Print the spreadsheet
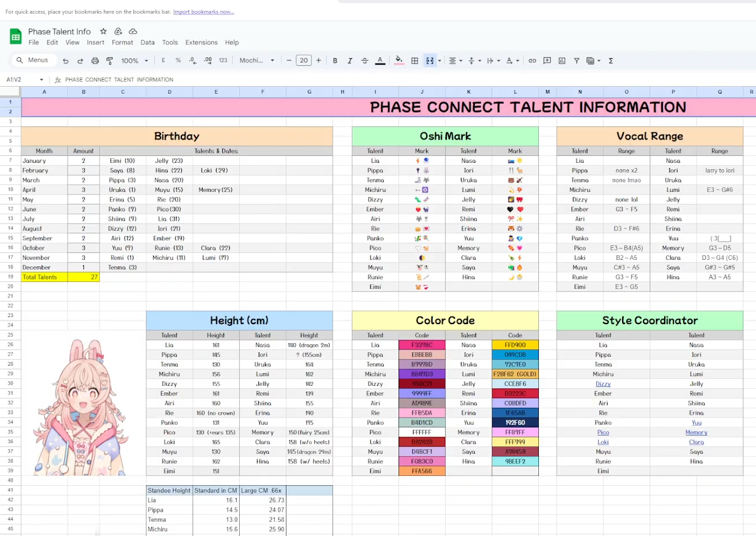Image resolution: width=756 pixels, height=536 pixels. click(95, 61)
